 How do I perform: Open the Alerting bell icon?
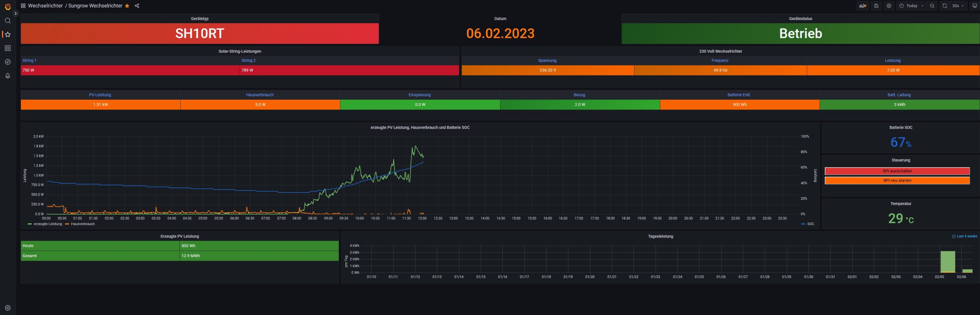tap(8, 76)
